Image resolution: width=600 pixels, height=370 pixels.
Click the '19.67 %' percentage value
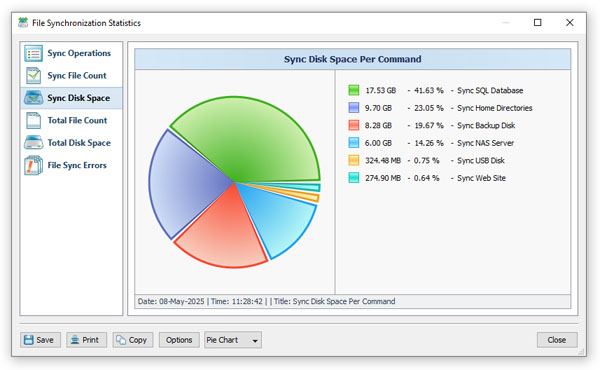[x=429, y=125]
